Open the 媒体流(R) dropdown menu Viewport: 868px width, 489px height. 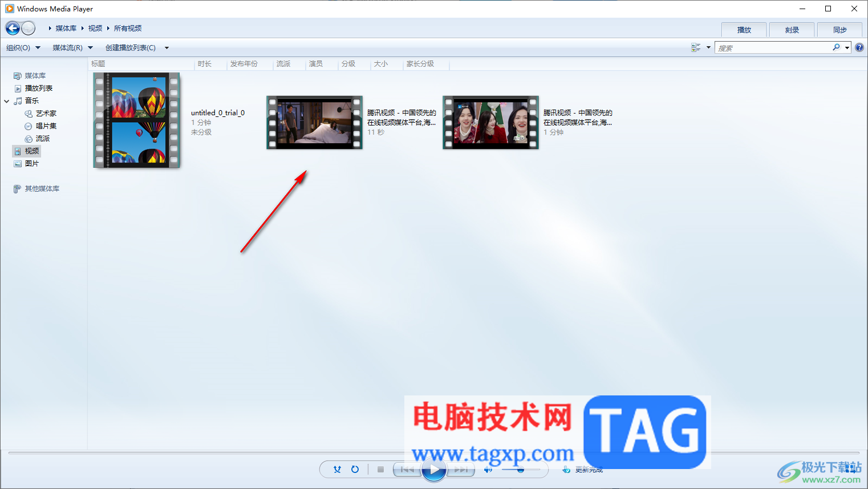[72, 48]
